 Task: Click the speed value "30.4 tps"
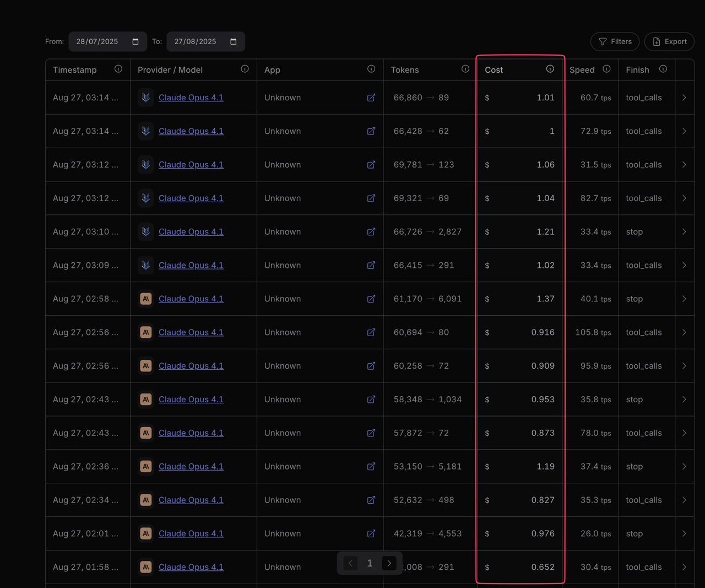[596, 567]
